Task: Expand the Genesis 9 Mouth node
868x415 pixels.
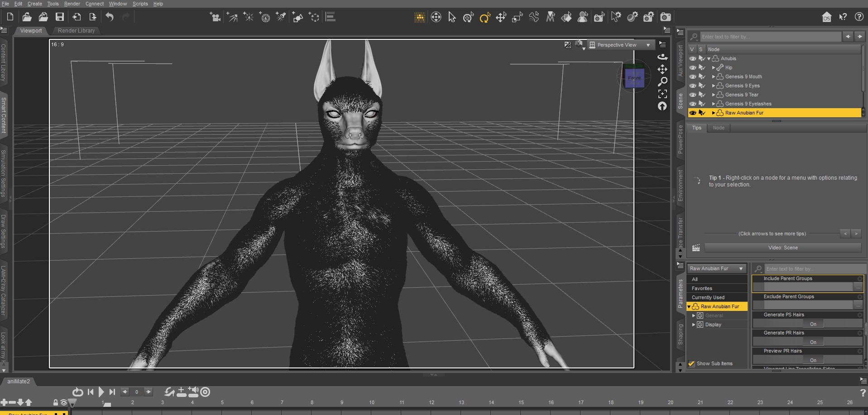Action: point(714,77)
